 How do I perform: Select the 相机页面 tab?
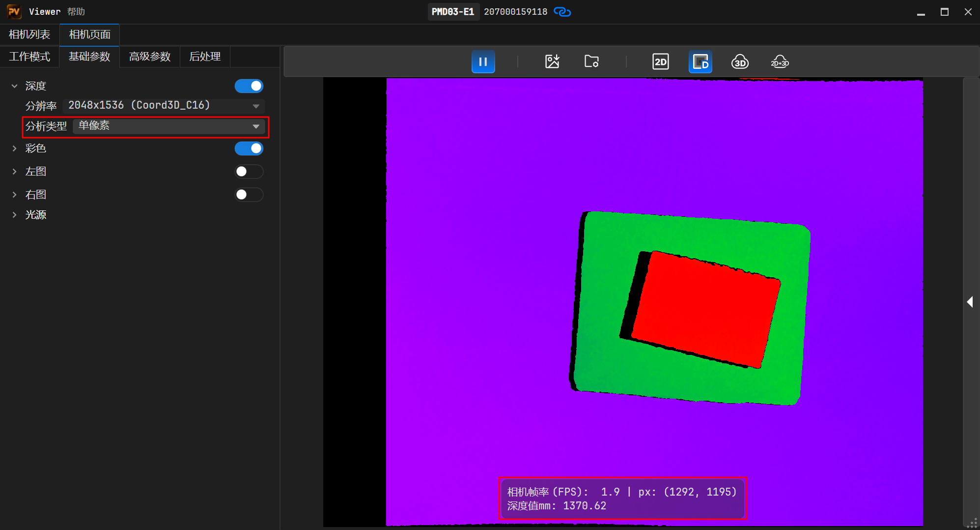[89, 34]
